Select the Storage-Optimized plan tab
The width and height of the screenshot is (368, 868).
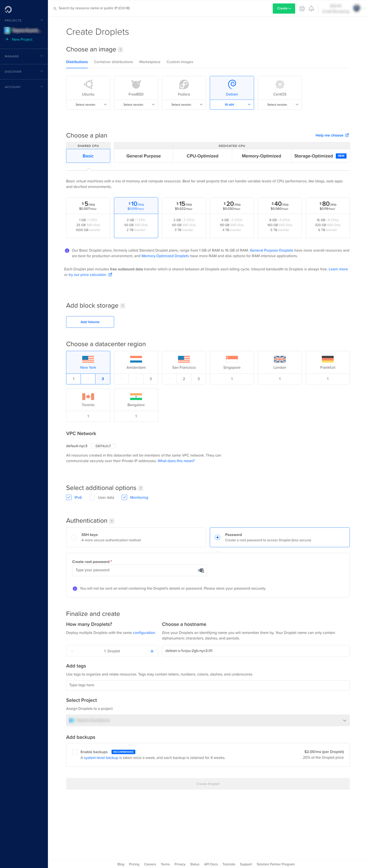[320, 156]
